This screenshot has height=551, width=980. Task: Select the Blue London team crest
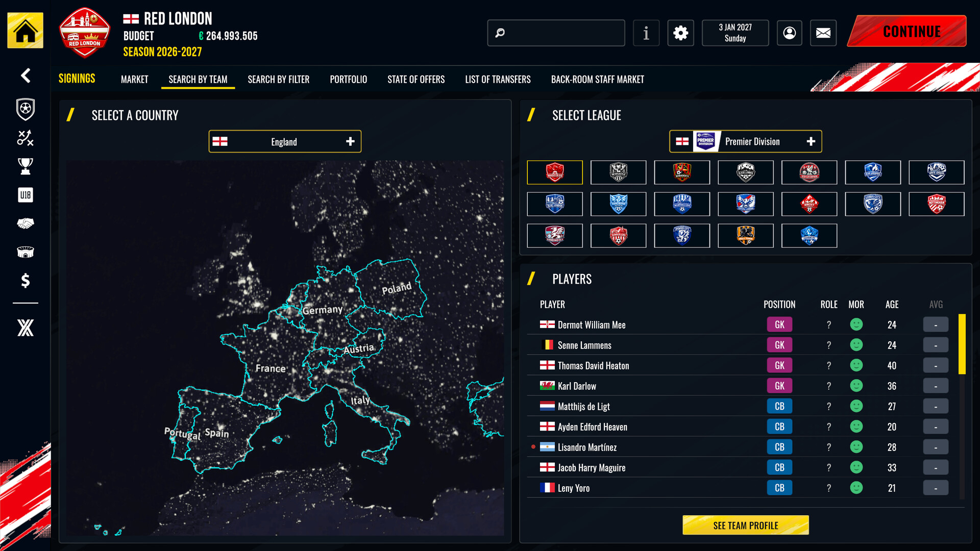(554, 204)
